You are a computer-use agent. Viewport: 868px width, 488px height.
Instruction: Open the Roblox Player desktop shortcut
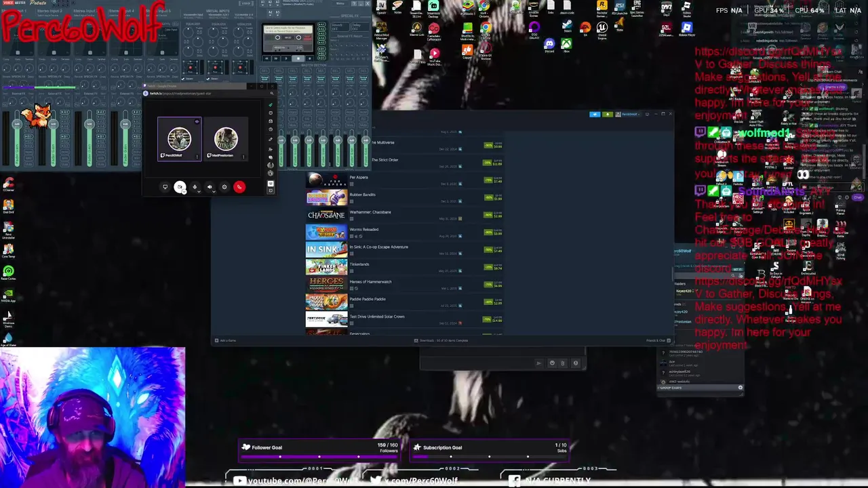[x=687, y=30]
